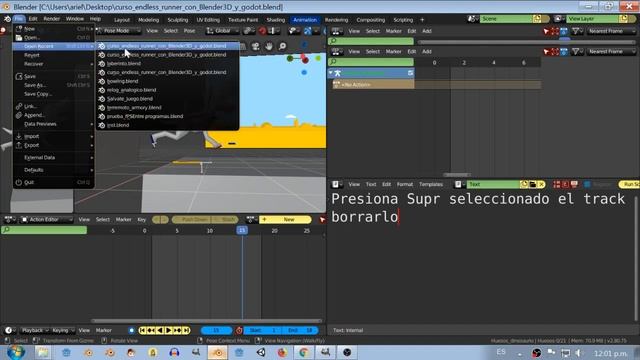640x360 pixels.
Task: Click the pivot point icon in viewport header
Action: [x=248, y=31]
